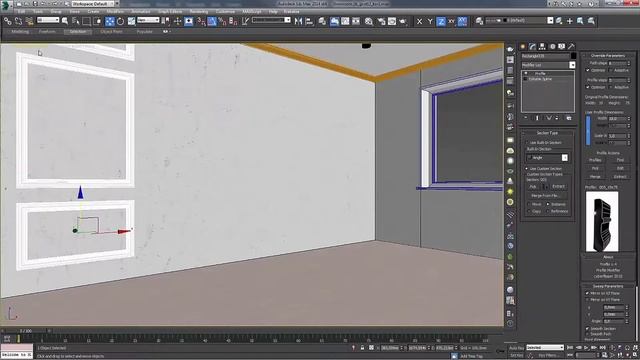640x360 pixels.
Task: Open the reference coordinate system dropdown
Action: 148,20
